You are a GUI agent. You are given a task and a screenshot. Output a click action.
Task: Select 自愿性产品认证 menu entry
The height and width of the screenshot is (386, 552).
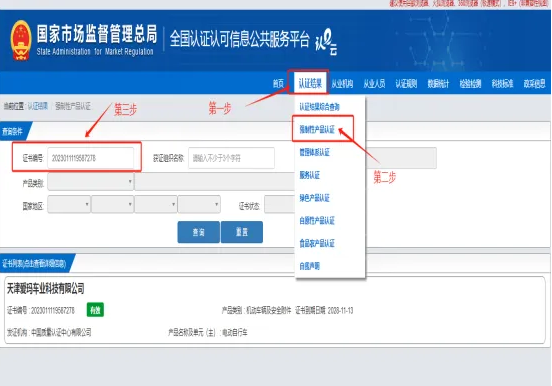pyautogui.click(x=317, y=220)
